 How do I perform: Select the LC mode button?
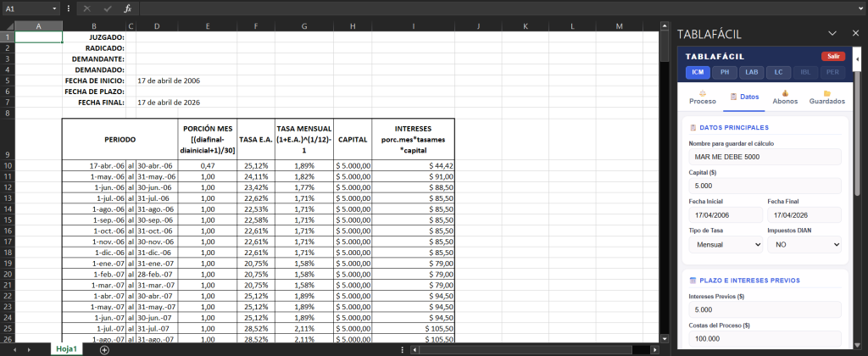(x=777, y=72)
